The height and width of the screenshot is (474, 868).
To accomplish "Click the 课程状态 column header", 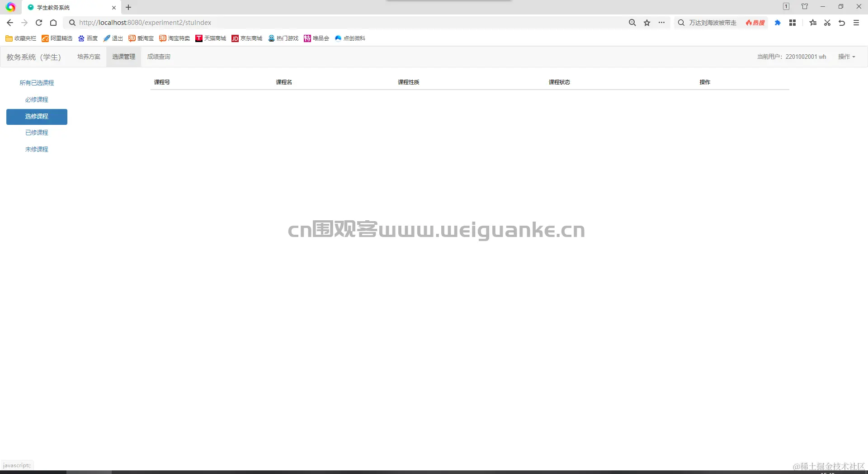I will point(559,82).
